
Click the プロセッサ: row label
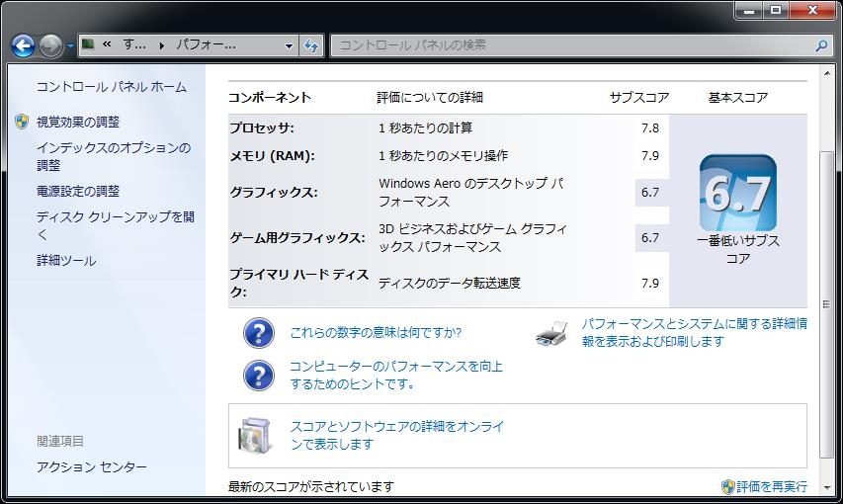pos(262,128)
